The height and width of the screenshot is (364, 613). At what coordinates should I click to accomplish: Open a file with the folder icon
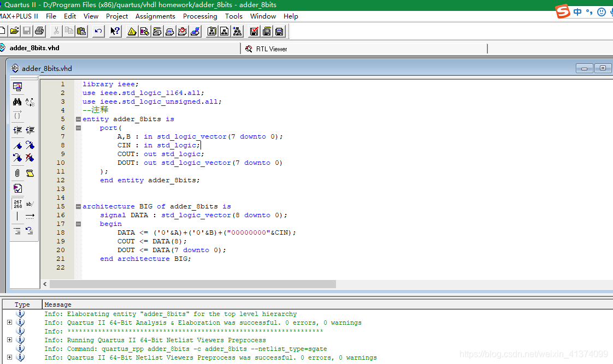coord(14,31)
